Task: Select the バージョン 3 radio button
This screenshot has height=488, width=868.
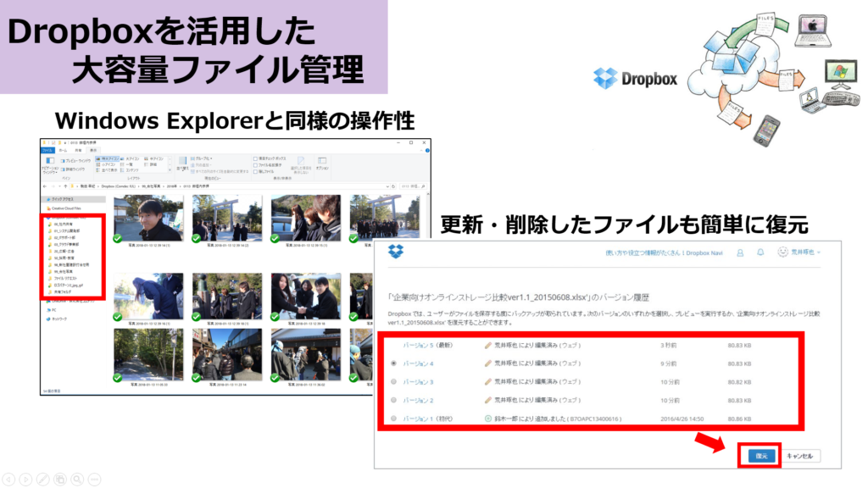Action: point(393,382)
